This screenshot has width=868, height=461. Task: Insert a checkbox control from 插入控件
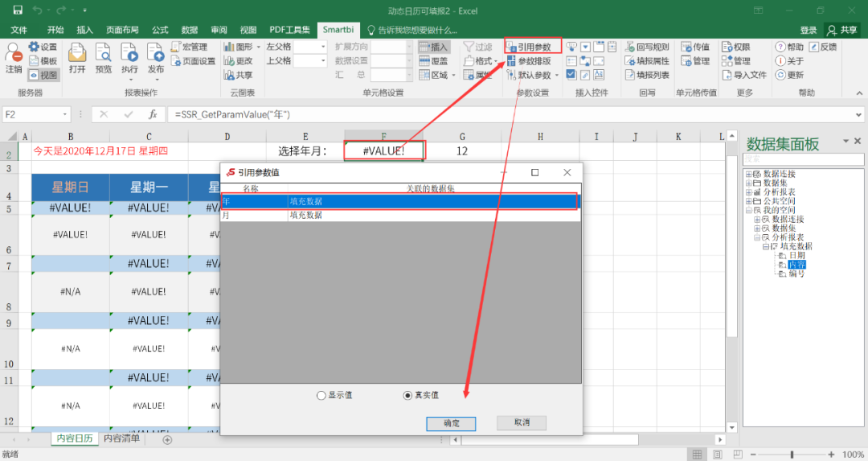click(571, 74)
